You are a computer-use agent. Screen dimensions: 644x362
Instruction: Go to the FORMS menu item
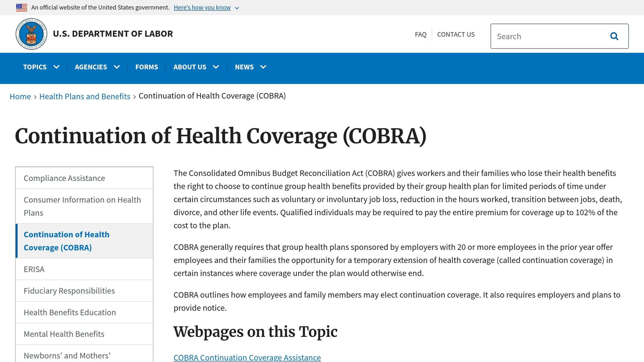pos(147,67)
